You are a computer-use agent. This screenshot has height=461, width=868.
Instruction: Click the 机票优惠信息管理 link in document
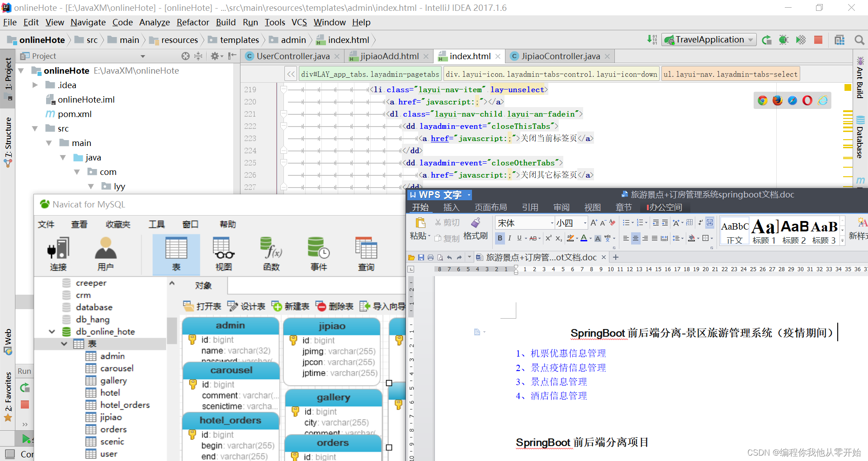click(x=568, y=353)
